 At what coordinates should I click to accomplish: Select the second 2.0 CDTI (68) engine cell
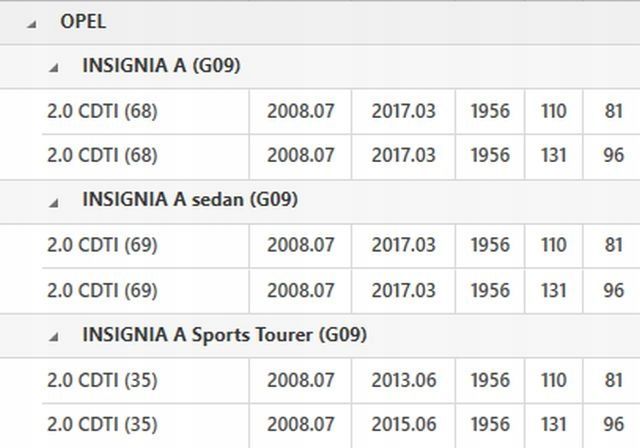(x=102, y=155)
